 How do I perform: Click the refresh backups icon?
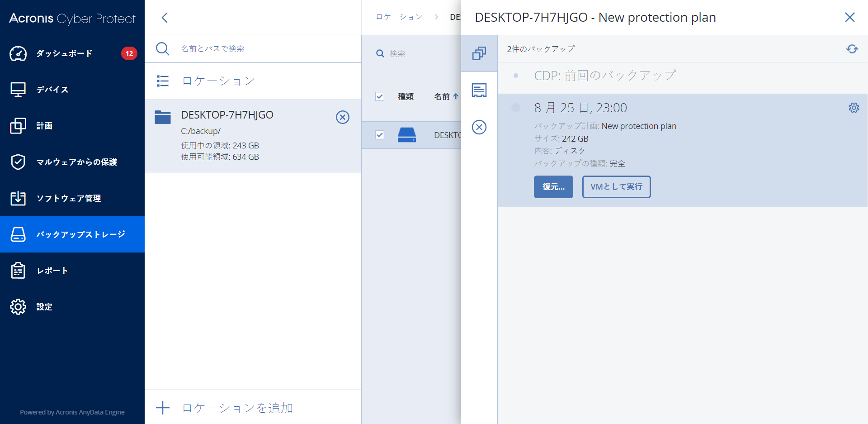point(852,49)
